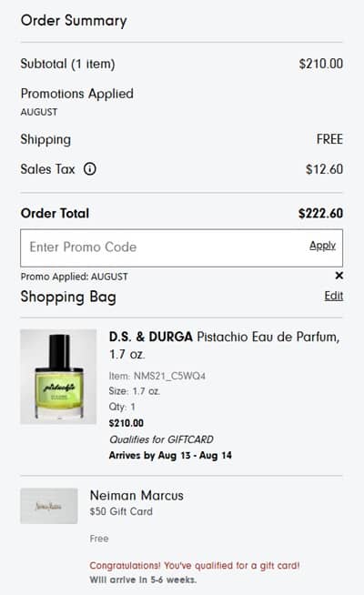Click the Subtotal (1 item) row
This screenshot has height=595, width=364.
pos(181,64)
